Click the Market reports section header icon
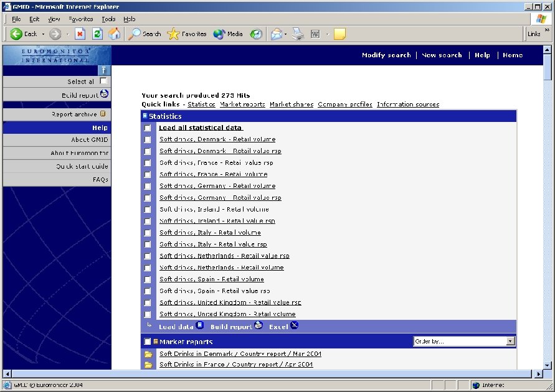Screen dimensions: 555x392 click(155, 342)
